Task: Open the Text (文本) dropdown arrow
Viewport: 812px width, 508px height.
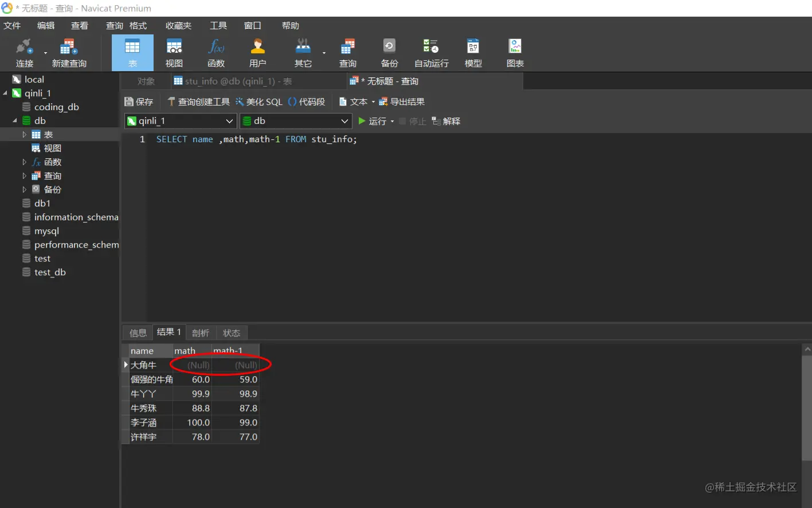Action: [x=373, y=102]
